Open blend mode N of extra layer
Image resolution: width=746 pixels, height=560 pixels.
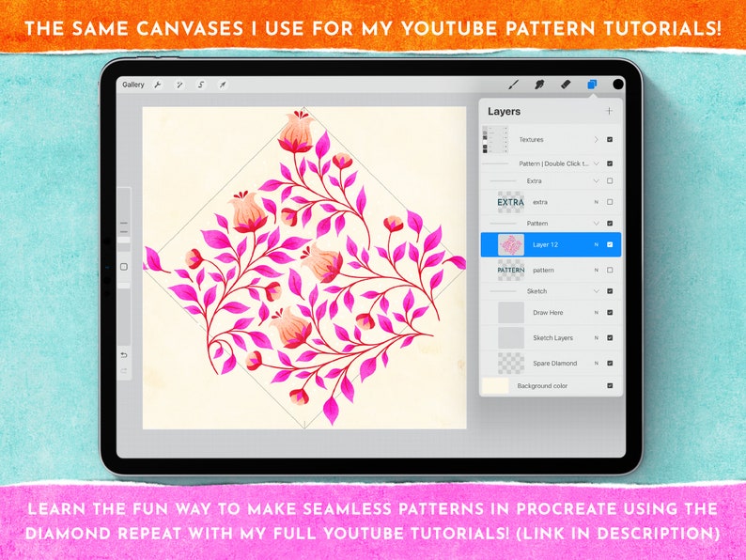[x=596, y=202]
